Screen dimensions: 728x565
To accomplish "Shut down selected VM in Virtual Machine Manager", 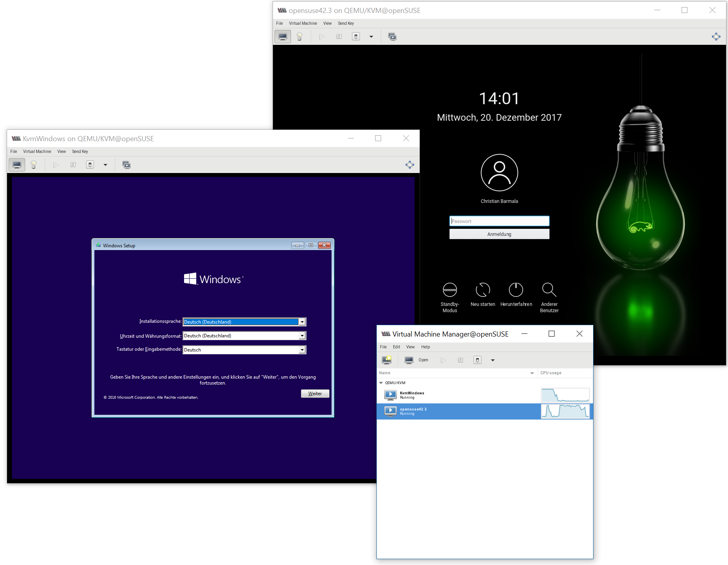I will pyautogui.click(x=477, y=360).
